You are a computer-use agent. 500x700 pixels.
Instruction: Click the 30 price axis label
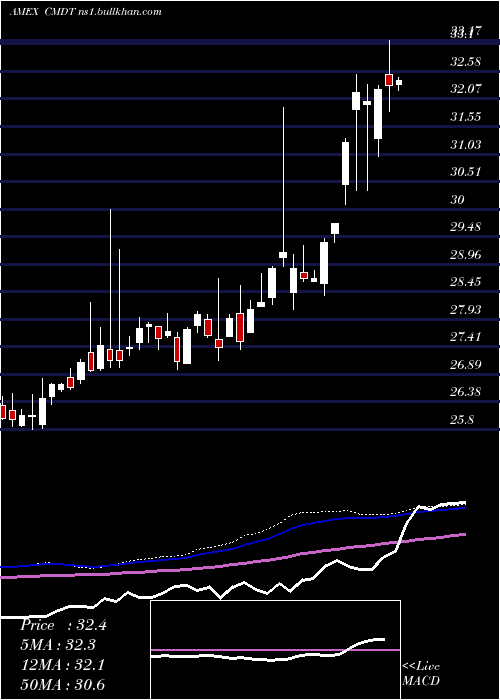[x=458, y=199]
